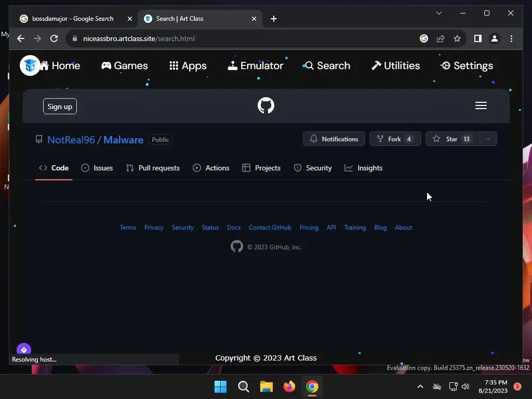This screenshot has height=399, width=532.
Task: Go back in browser history
Action: pos(21,38)
